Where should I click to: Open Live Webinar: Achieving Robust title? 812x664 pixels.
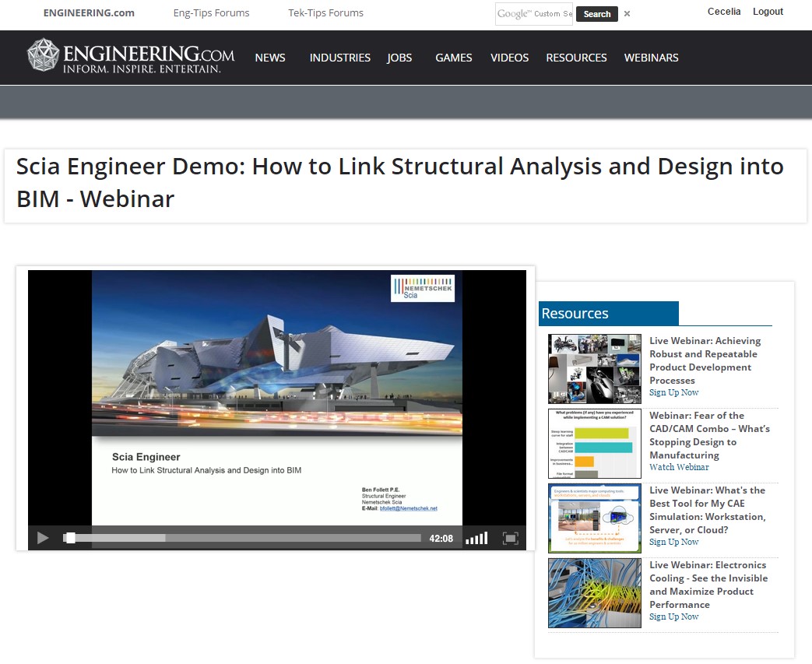(705, 360)
